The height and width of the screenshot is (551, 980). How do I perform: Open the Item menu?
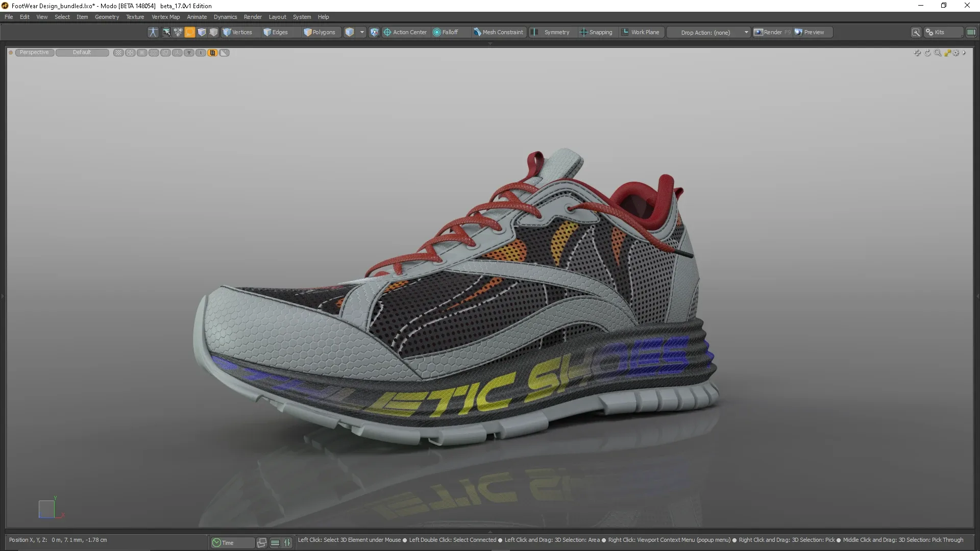click(x=82, y=17)
